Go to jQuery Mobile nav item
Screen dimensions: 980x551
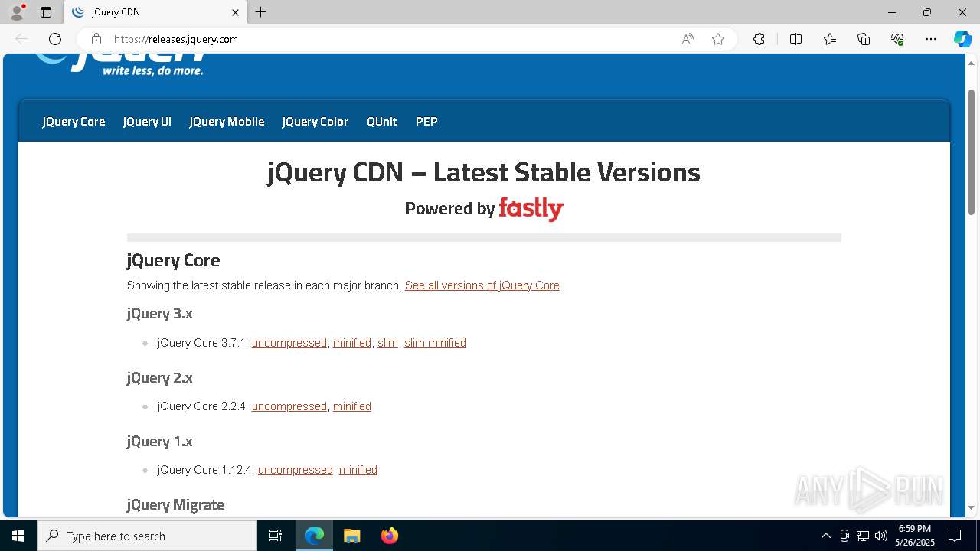click(x=227, y=122)
